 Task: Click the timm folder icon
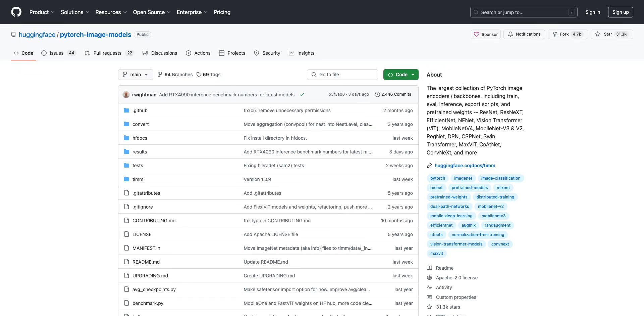126,179
